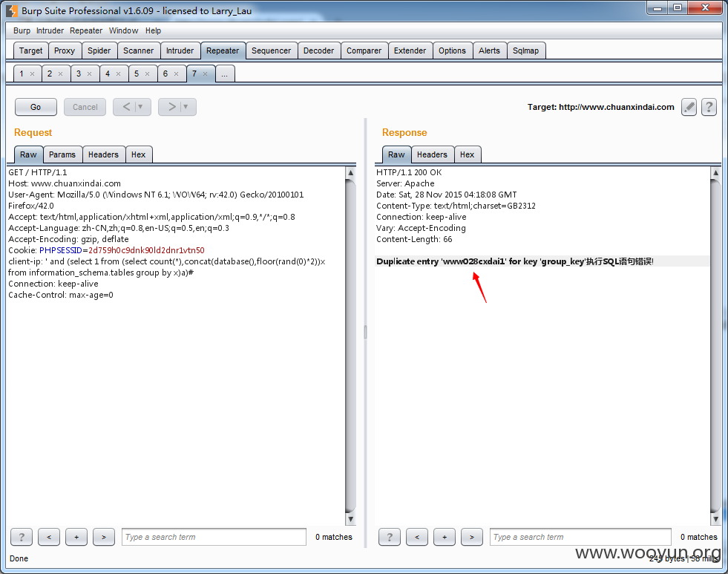728x574 pixels.
Task: Switch to the Target tab
Action: pyautogui.click(x=30, y=50)
